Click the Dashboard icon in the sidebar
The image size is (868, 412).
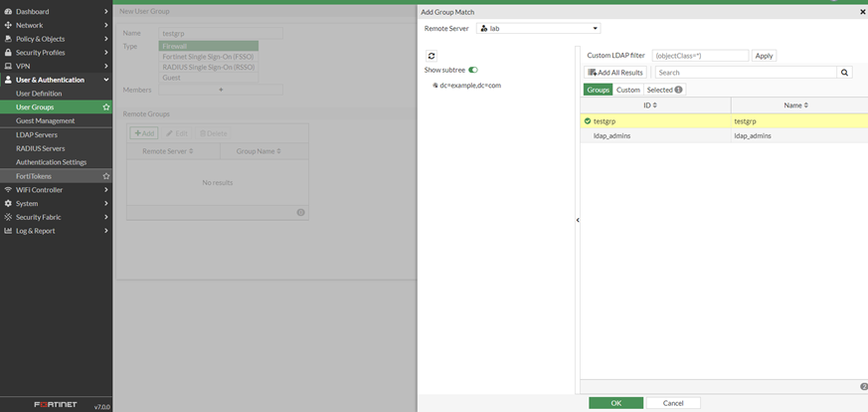click(8, 12)
